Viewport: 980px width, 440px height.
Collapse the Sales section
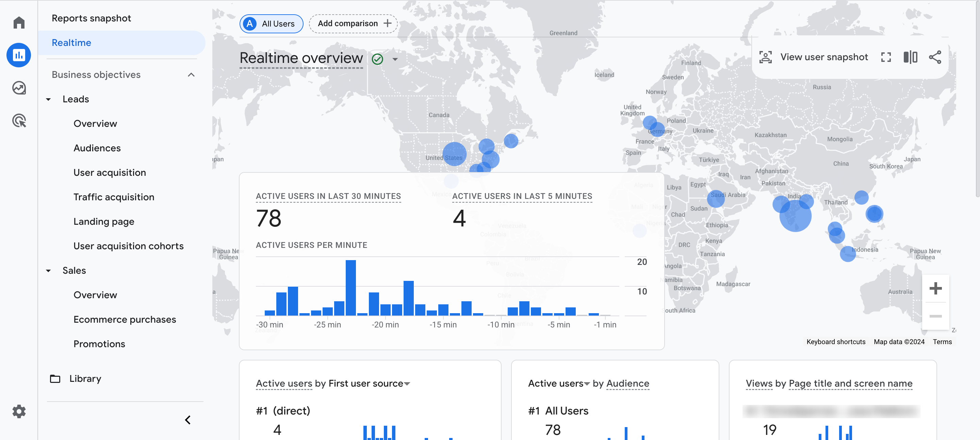coord(48,271)
